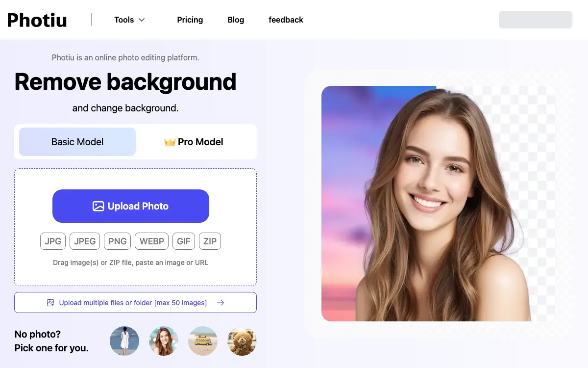Click the PNG format tag
This screenshot has height=368, width=588.
[118, 241]
